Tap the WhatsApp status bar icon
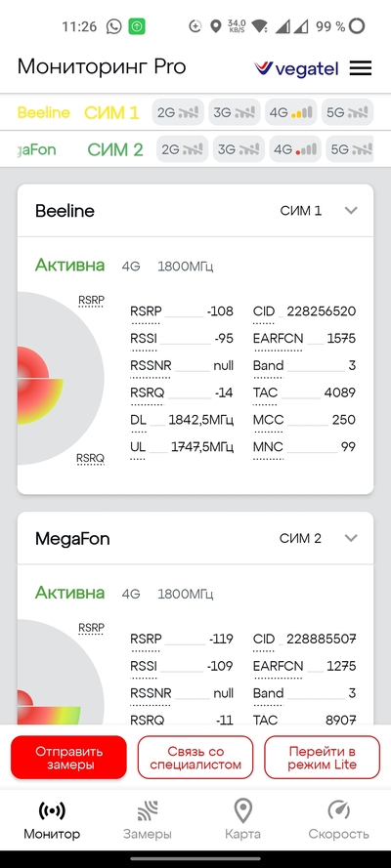Screen dimensions: 391x868 click(113, 26)
